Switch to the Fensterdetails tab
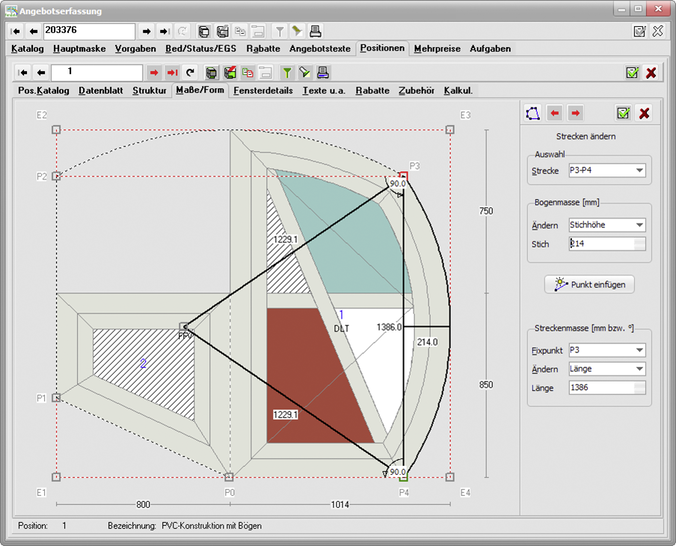The height and width of the screenshot is (546, 676). 262,90
